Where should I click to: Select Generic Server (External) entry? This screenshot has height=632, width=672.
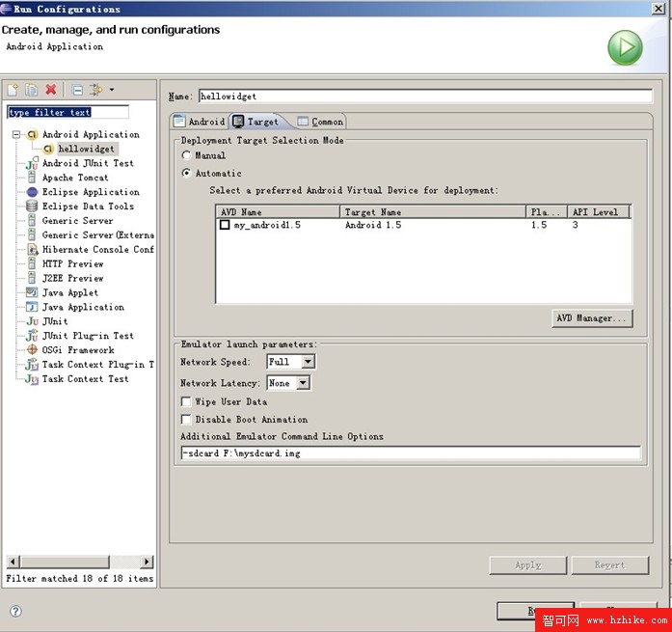pyautogui.click(x=98, y=235)
